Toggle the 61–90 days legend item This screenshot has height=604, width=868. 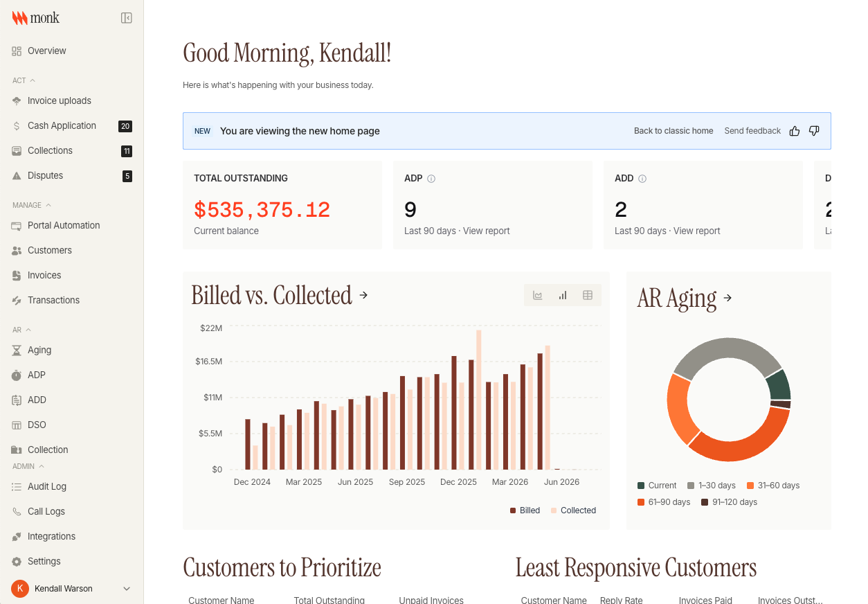[664, 502]
